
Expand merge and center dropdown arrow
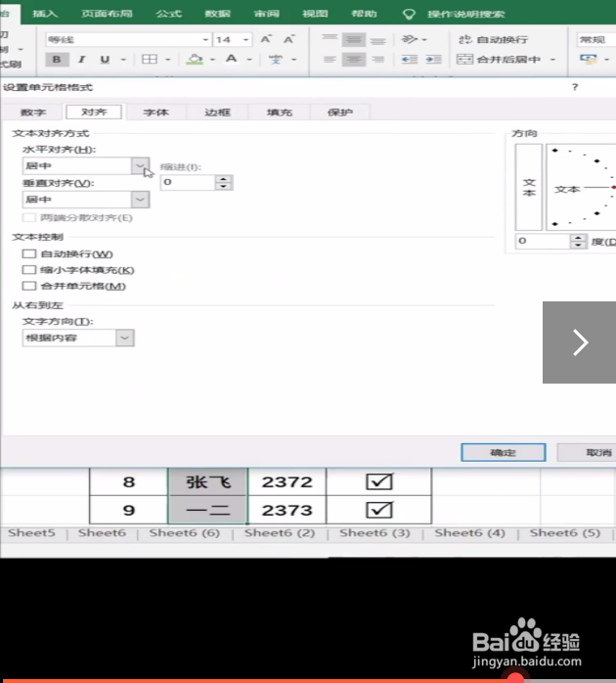pos(552,60)
